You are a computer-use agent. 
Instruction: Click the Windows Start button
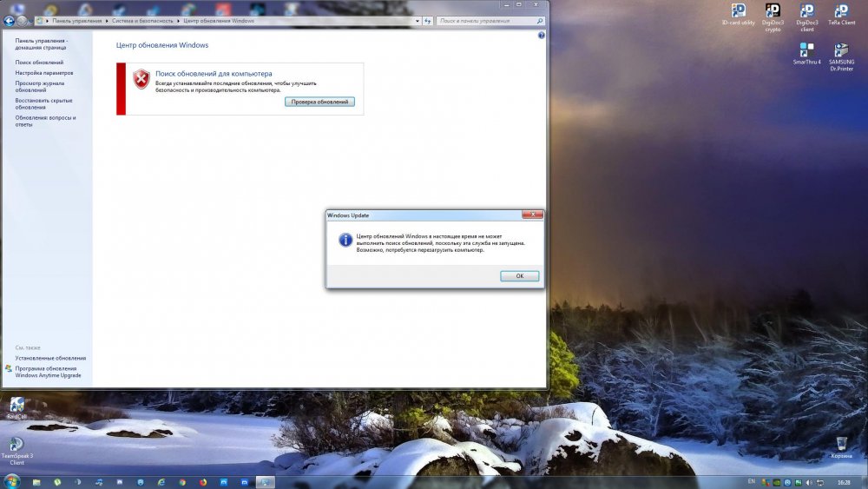(x=11, y=480)
